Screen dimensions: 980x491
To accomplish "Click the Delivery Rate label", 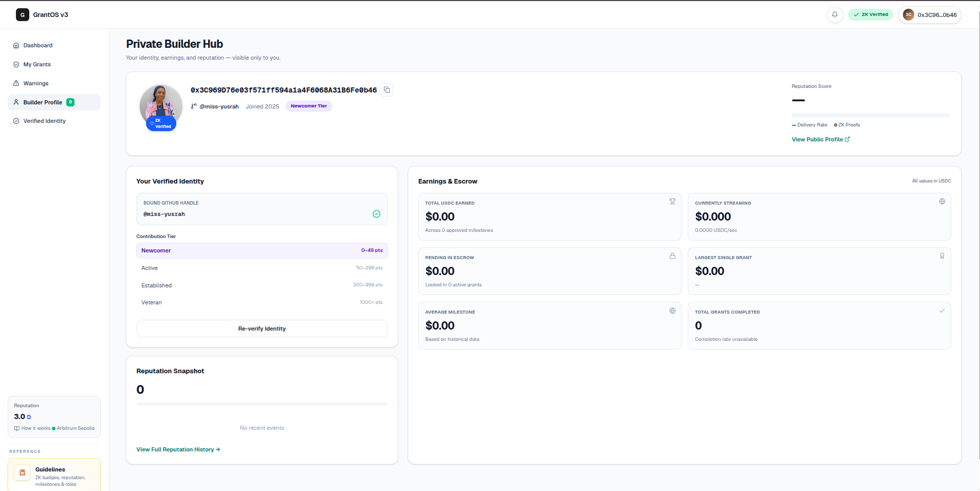I will (812, 125).
